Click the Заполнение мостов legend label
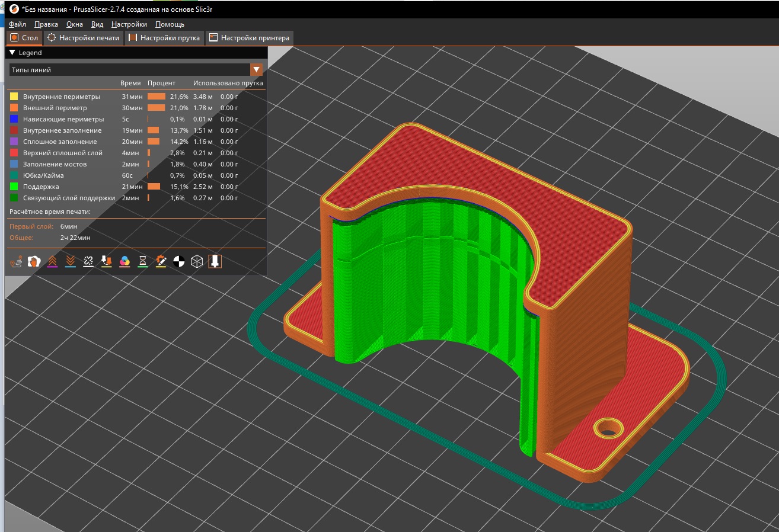Viewport: 779px width, 532px height. coord(55,164)
